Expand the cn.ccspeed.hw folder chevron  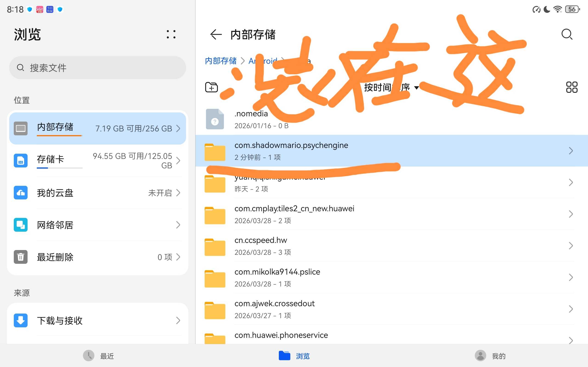coord(571,246)
